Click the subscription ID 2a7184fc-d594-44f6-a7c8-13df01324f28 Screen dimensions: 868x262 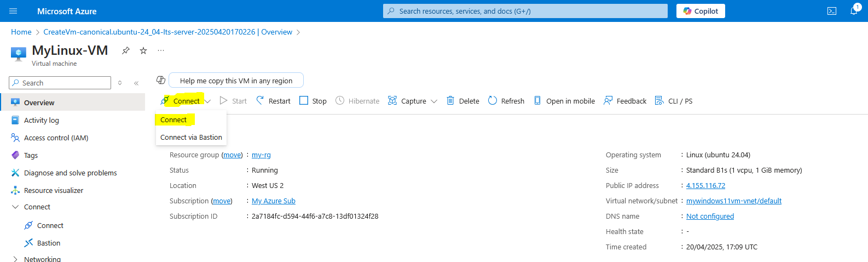315,217
